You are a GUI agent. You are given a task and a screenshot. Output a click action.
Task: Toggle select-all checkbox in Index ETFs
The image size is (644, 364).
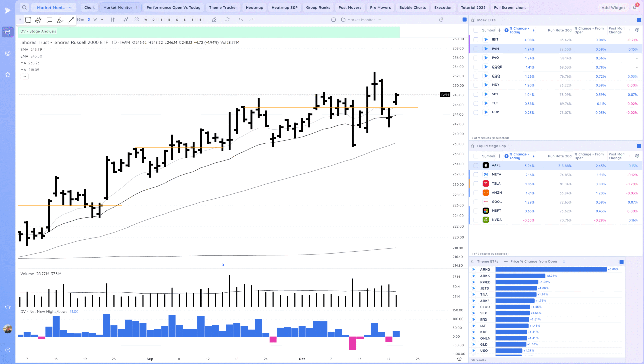(x=476, y=30)
